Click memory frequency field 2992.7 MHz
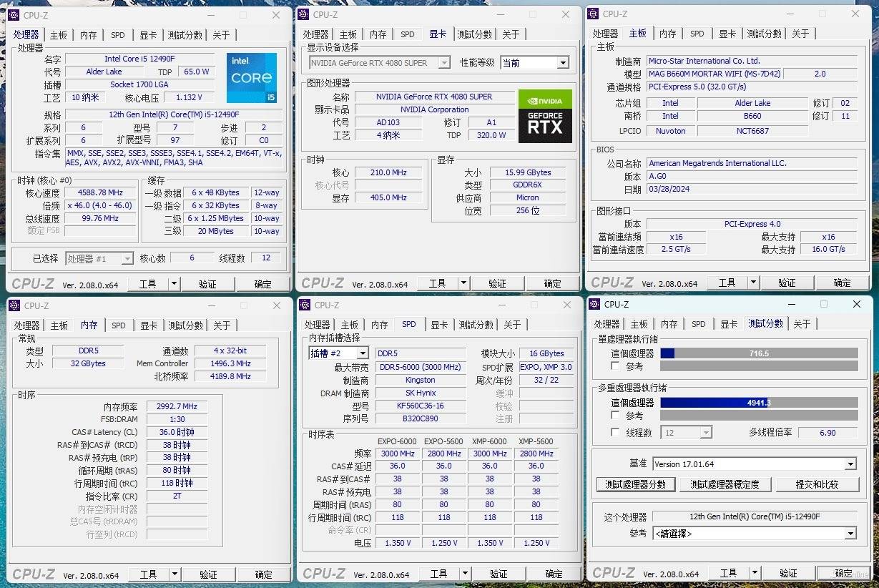 click(177, 406)
